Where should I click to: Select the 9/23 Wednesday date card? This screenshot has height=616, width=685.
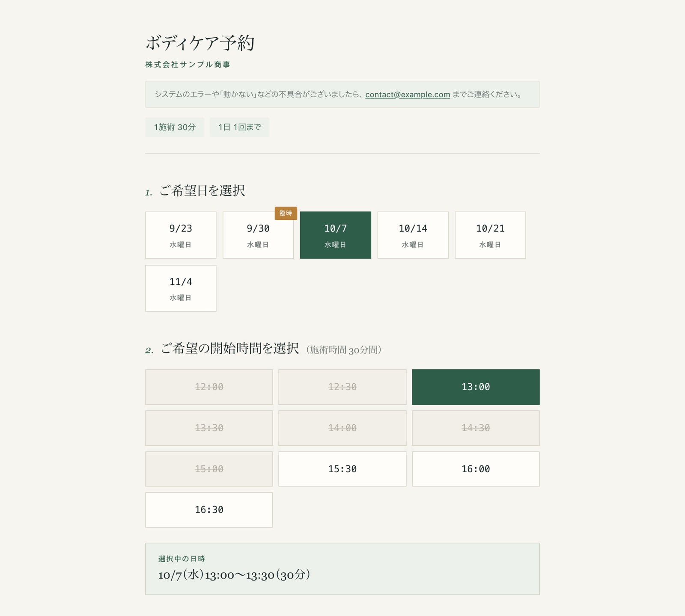(181, 235)
